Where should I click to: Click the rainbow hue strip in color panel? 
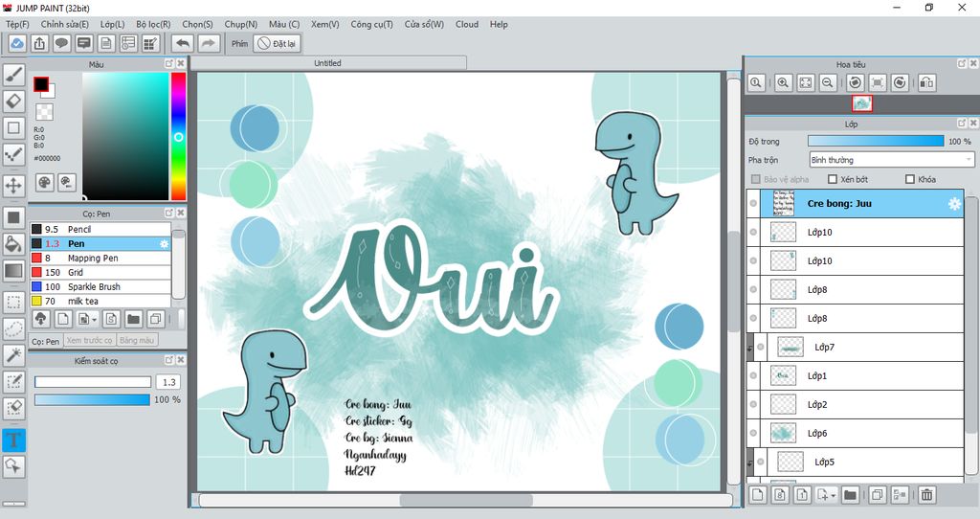[179, 136]
